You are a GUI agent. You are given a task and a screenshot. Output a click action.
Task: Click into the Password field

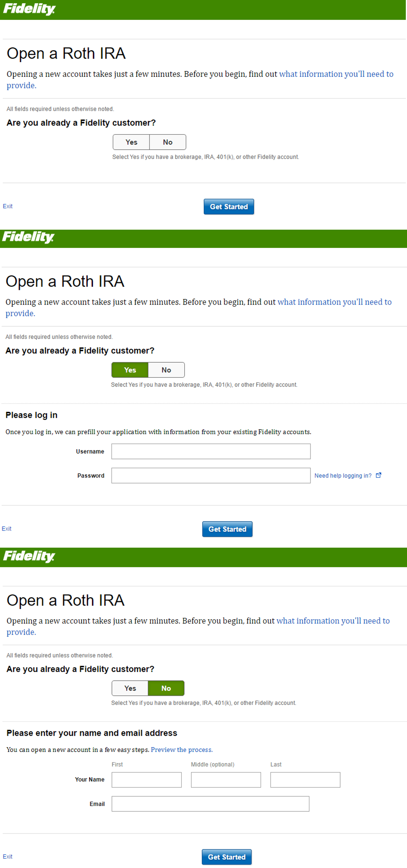coord(211,476)
